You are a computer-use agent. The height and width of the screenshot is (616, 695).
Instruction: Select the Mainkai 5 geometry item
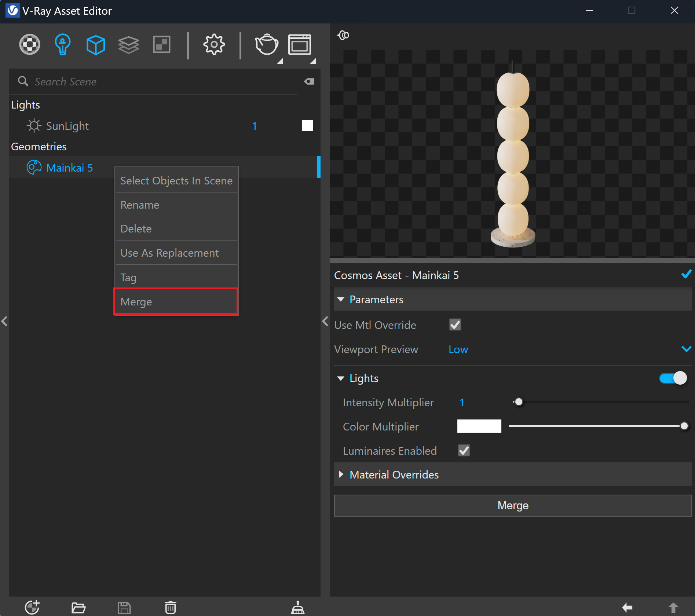click(x=164, y=168)
